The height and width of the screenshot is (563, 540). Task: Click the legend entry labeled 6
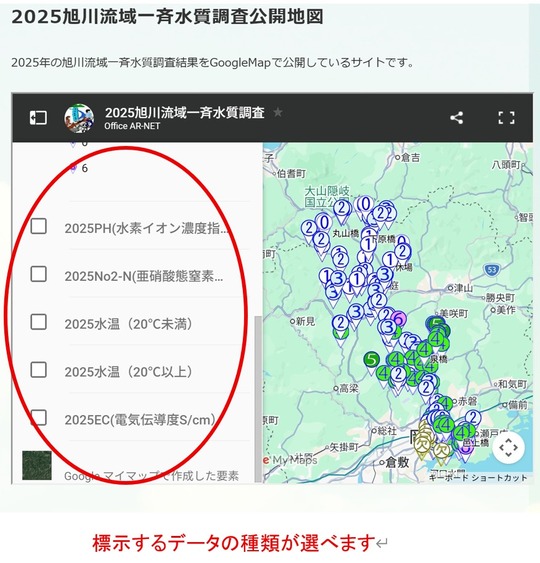click(84, 168)
